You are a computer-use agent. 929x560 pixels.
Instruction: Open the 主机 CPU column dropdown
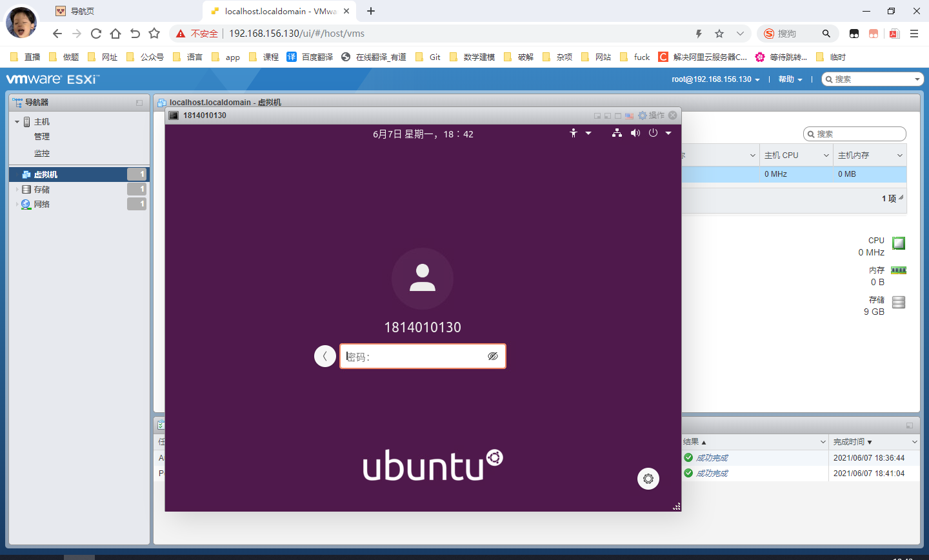click(x=826, y=155)
